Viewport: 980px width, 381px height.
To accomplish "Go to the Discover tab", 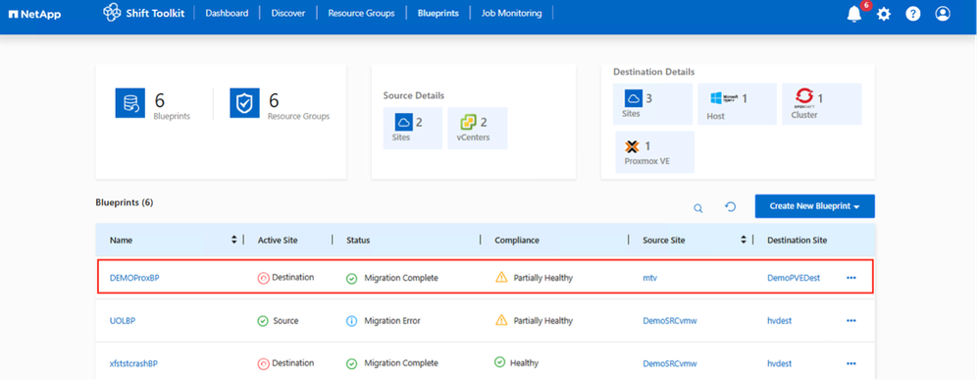I will pyautogui.click(x=288, y=13).
